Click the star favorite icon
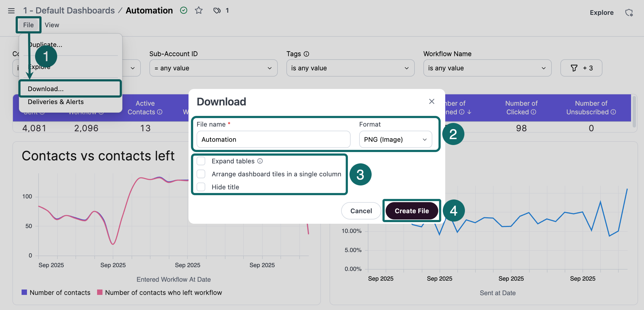The width and height of the screenshot is (644, 310). point(199,11)
